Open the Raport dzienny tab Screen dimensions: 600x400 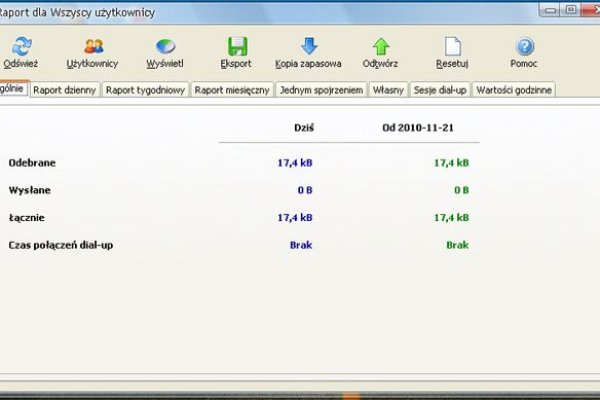(x=64, y=90)
